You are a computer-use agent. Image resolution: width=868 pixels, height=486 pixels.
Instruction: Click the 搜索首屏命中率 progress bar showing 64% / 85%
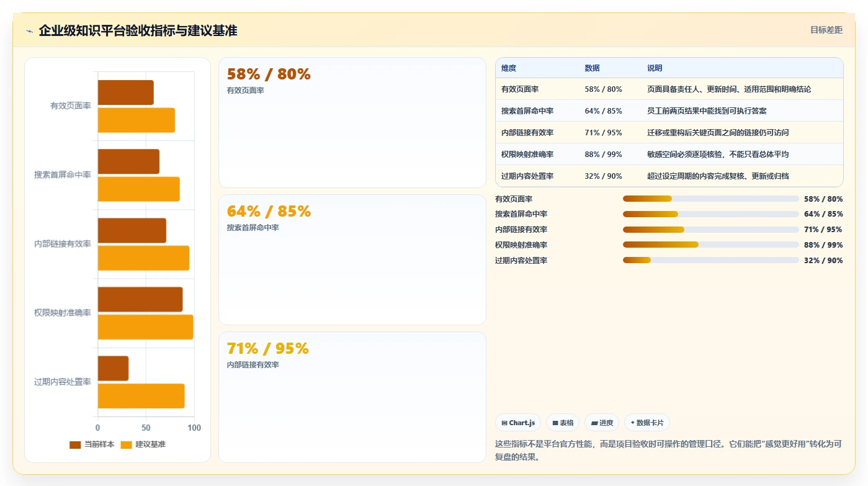[710, 214]
